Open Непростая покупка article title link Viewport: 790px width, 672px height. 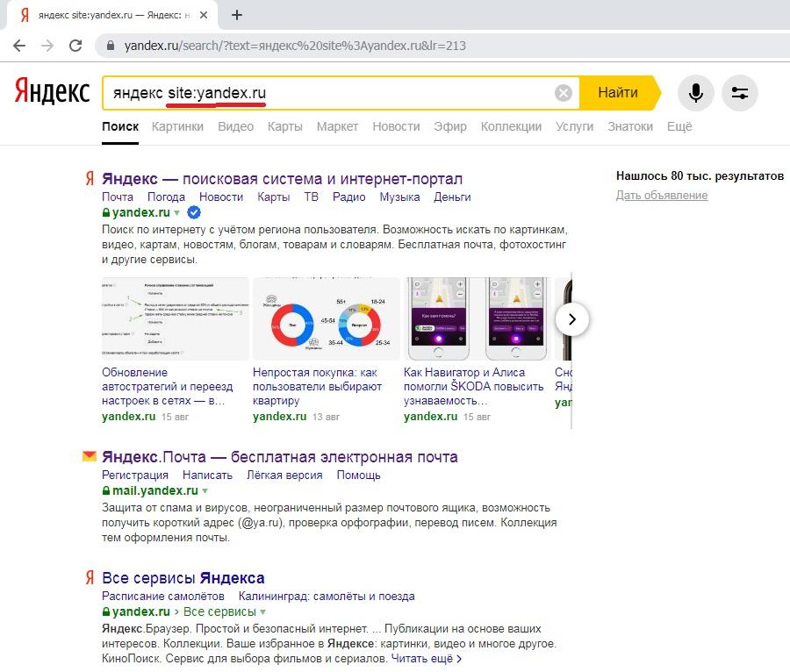coord(317,387)
